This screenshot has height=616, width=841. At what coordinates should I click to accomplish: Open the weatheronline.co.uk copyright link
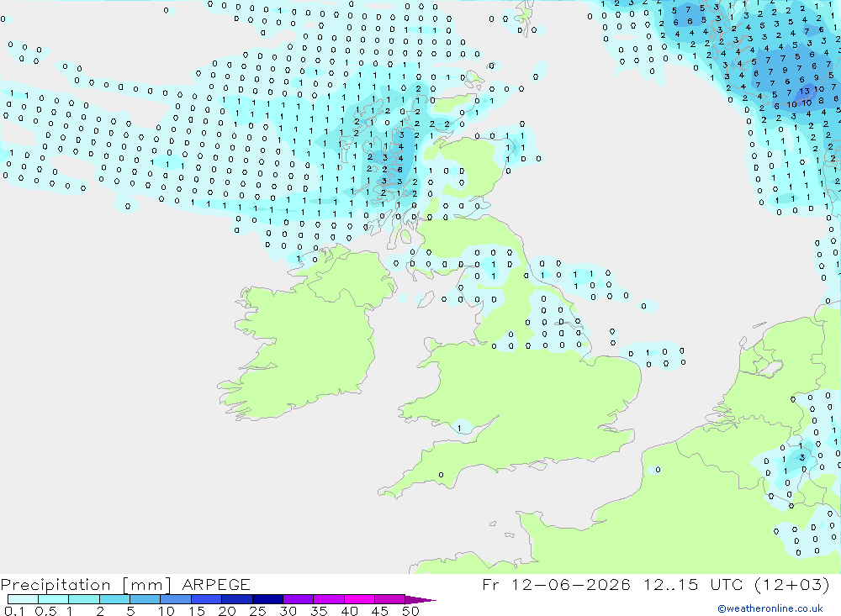point(770,608)
